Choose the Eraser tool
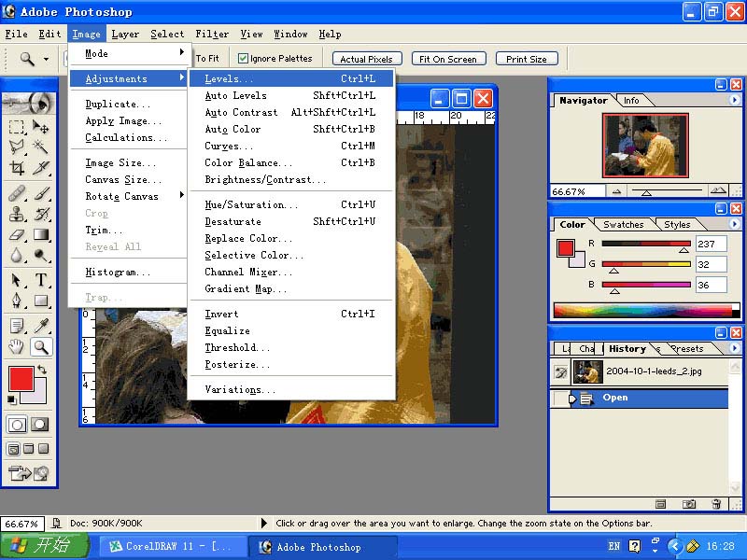Screen dimensions: 747x560 point(17,235)
